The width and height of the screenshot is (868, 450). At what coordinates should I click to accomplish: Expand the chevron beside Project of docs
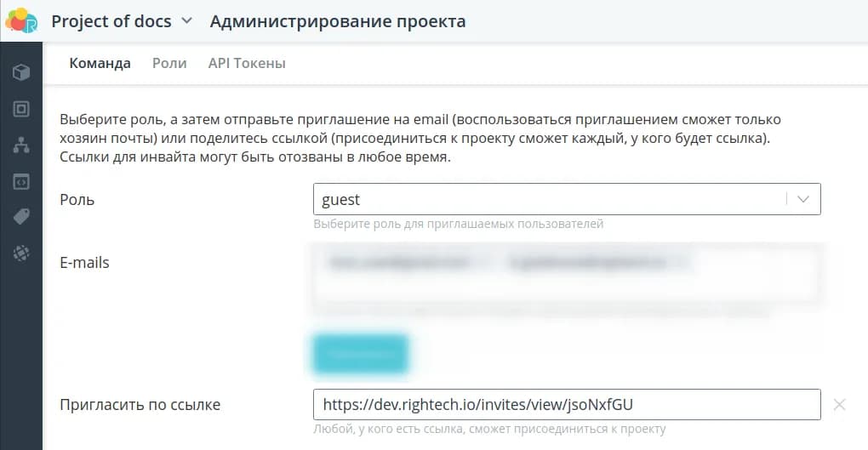pos(187,21)
